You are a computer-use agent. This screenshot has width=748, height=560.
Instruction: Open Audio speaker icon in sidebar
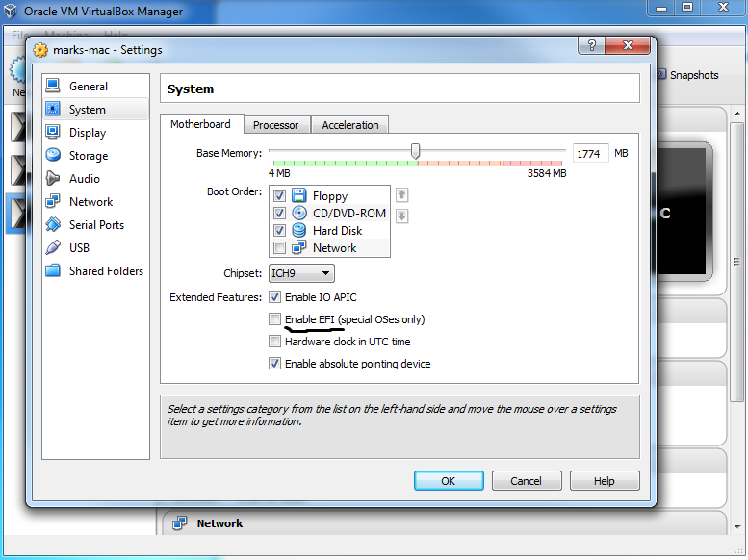(x=53, y=178)
